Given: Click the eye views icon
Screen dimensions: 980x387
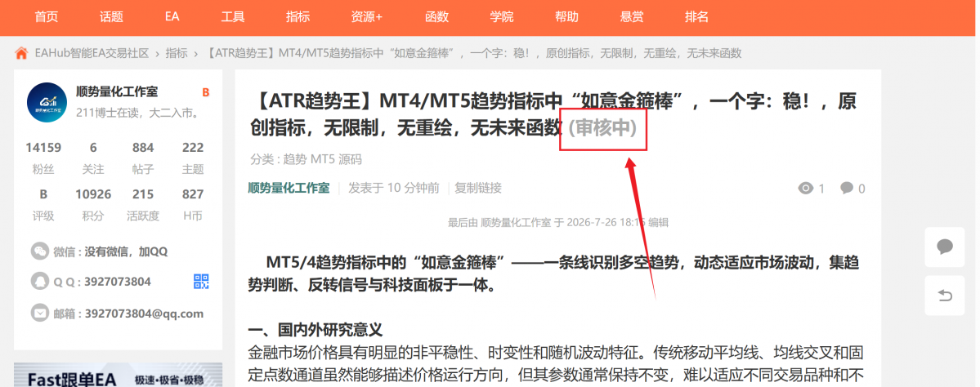Looking at the screenshot, I should [806, 189].
